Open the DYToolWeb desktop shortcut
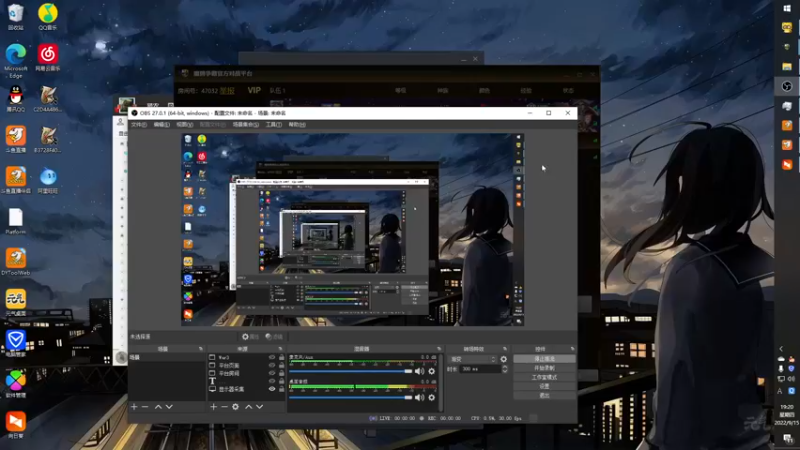800x450 pixels. click(x=15, y=262)
